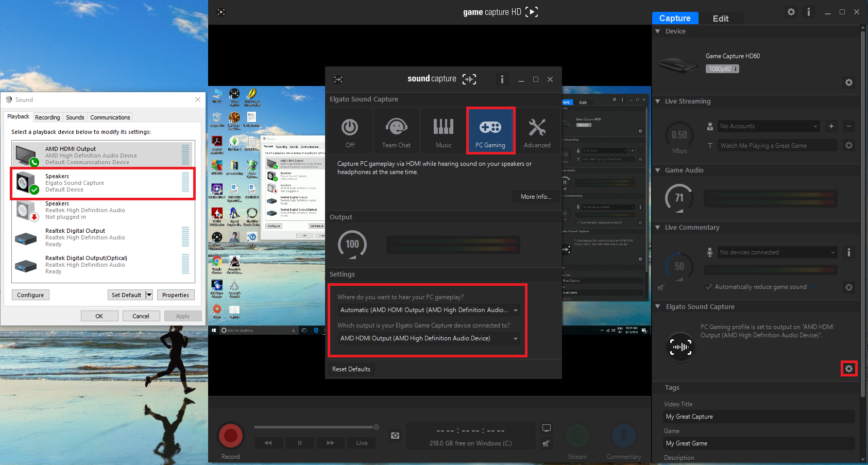Open the Advanced tools profile
868x465 pixels.
(x=537, y=131)
